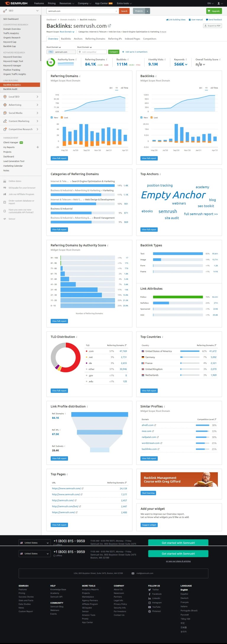This screenshot has width=227, height=644.
Task: Click the Backlink Management Course banner image
Action: click(x=179, y=479)
